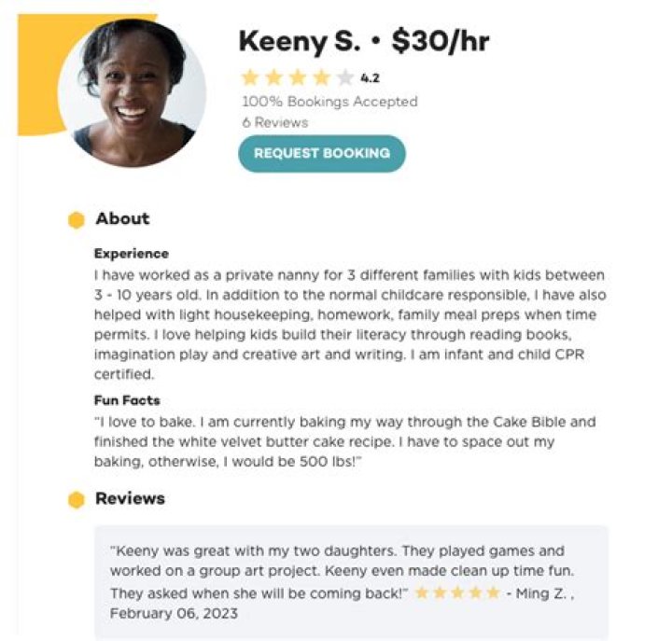Click the 4.2 rating score

pos(371,78)
